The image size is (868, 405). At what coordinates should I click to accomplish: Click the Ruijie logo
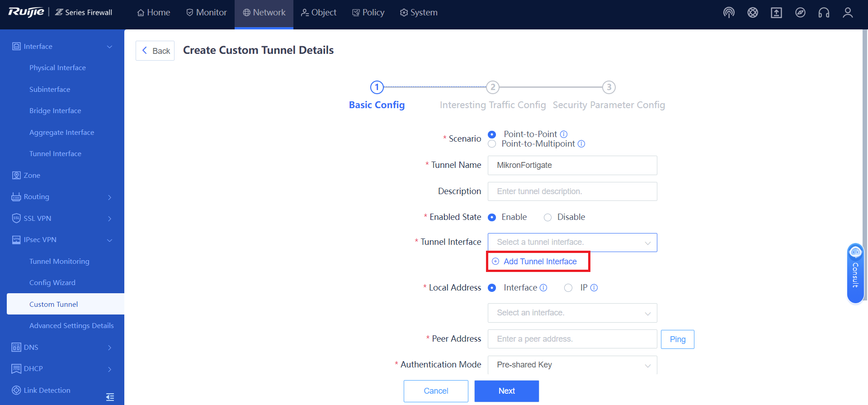tap(26, 12)
